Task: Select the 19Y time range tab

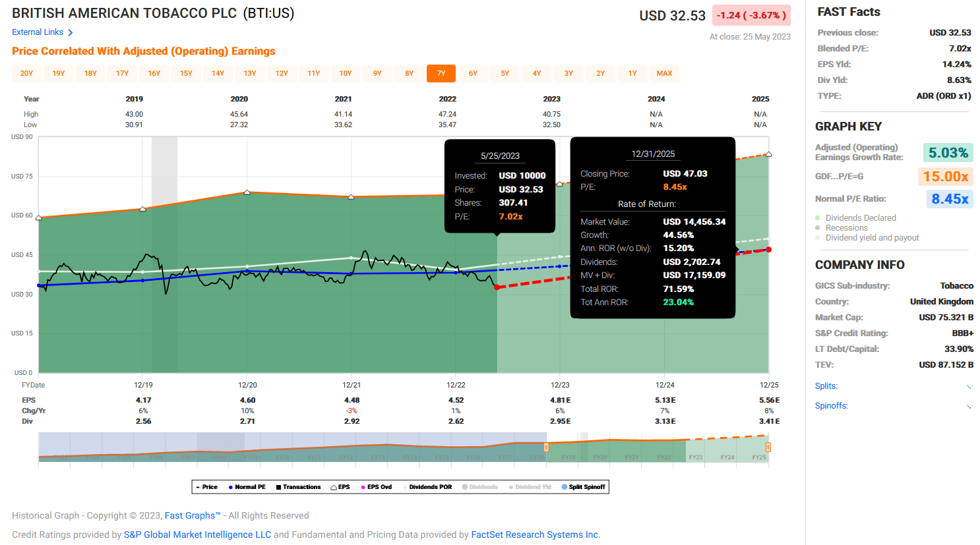Action: point(59,73)
